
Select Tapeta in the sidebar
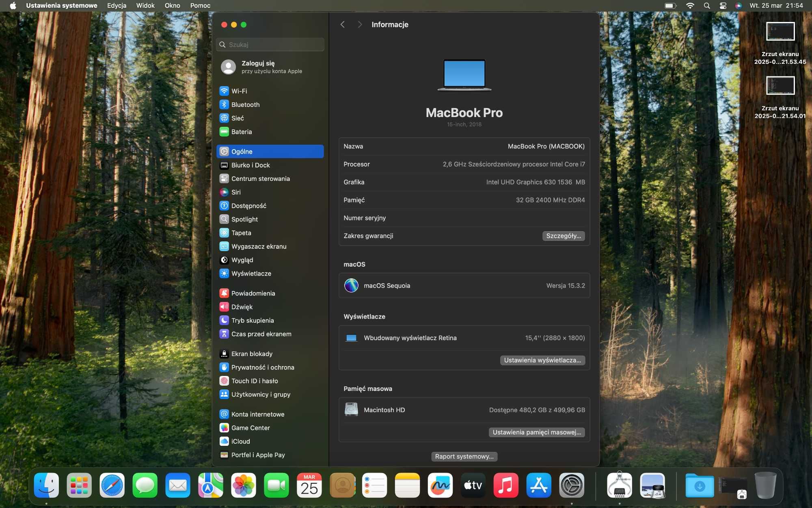270,233
